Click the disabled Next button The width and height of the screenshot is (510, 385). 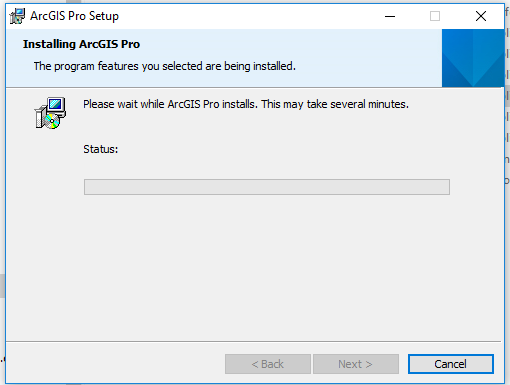(x=356, y=364)
